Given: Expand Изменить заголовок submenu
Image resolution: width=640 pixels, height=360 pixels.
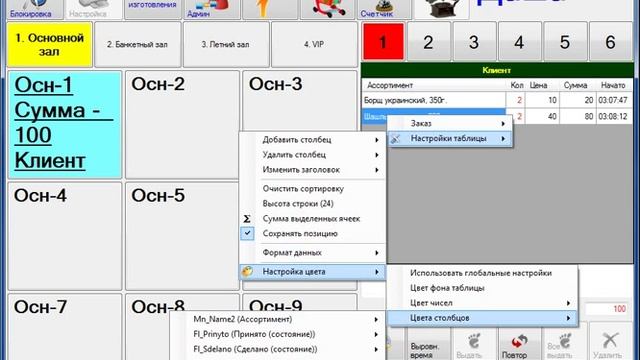Looking at the screenshot, I should (x=313, y=170).
